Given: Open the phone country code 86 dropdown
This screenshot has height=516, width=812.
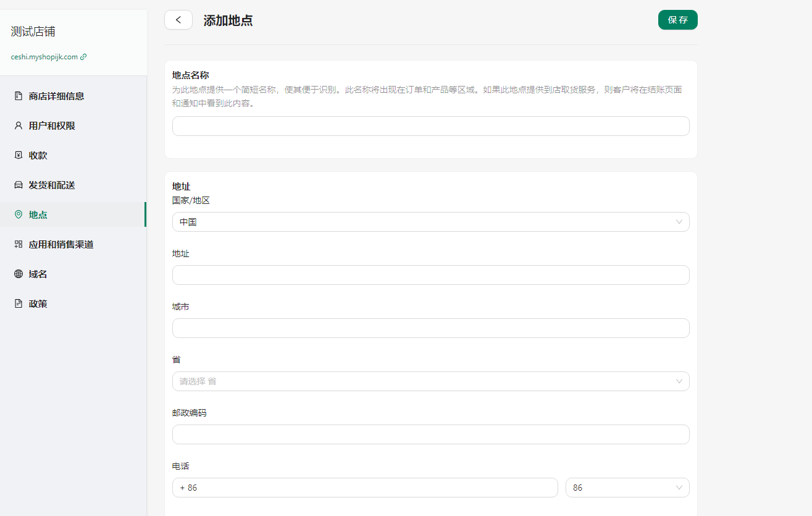Looking at the screenshot, I should [x=627, y=488].
